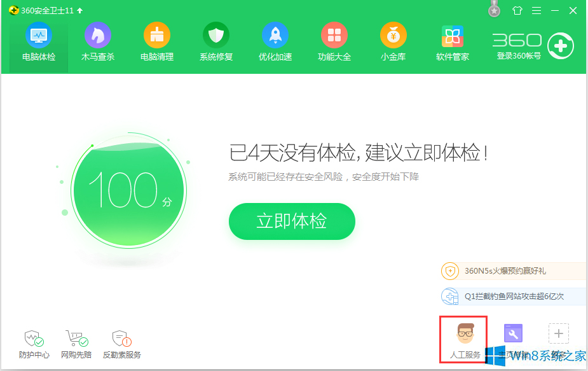The image size is (588, 371).
Task: Minimize the 360安全卫士 window
Action: 555,11
